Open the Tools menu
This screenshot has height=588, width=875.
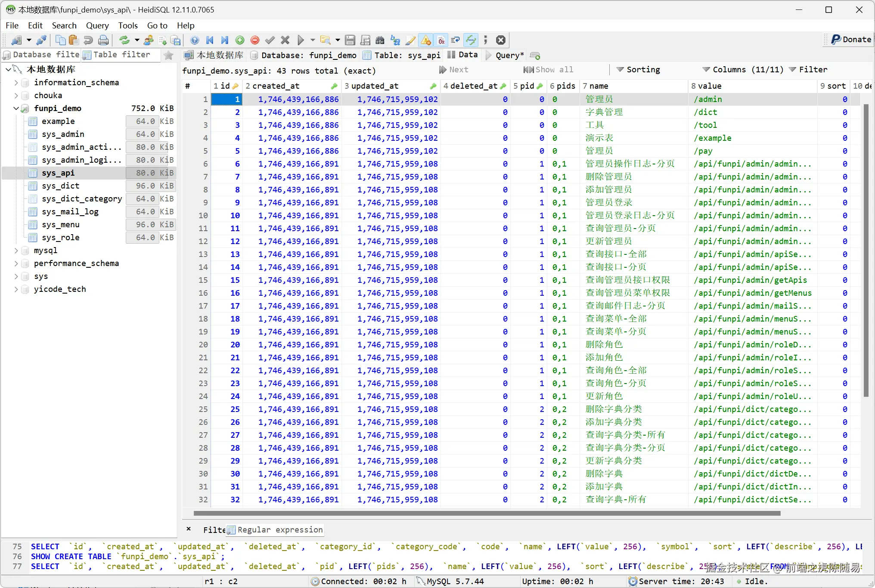point(128,25)
